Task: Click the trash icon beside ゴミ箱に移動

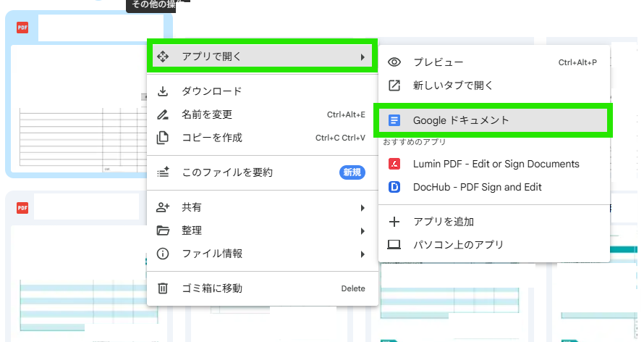Action: pyautogui.click(x=163, y=288)
